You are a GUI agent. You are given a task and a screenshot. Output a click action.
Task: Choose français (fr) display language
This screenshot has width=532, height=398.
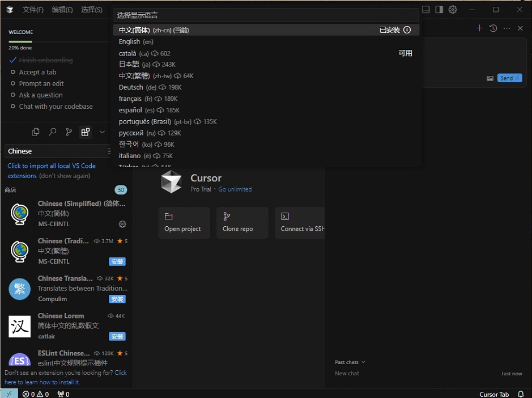coord(266,99)
